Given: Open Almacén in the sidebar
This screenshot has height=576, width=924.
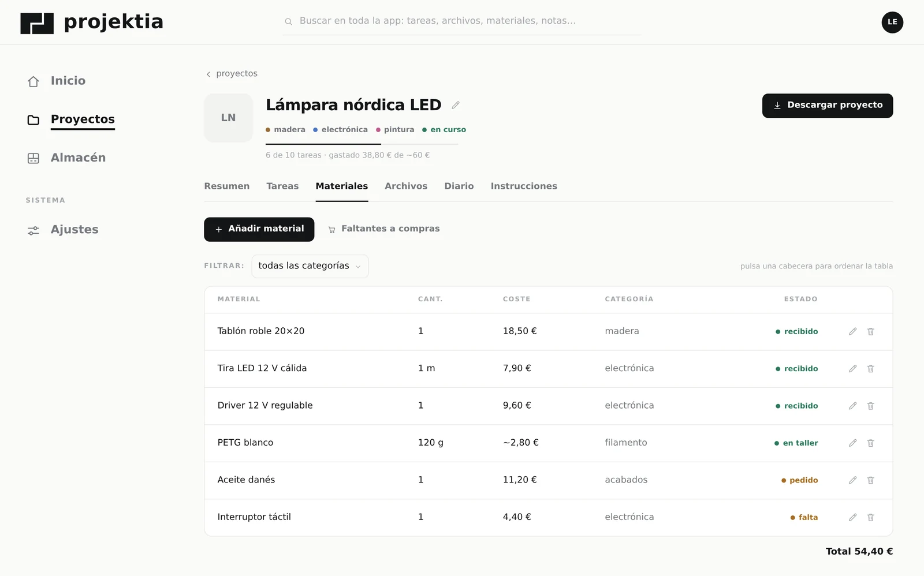Looking at the screenshot, I should [66, 158].
